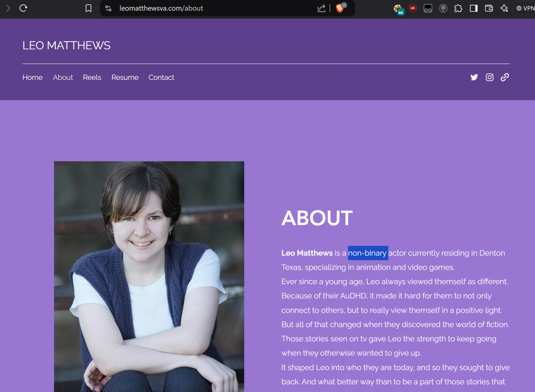Click the share page icon
The image size is (535, 392).
(x=321, y=8)
